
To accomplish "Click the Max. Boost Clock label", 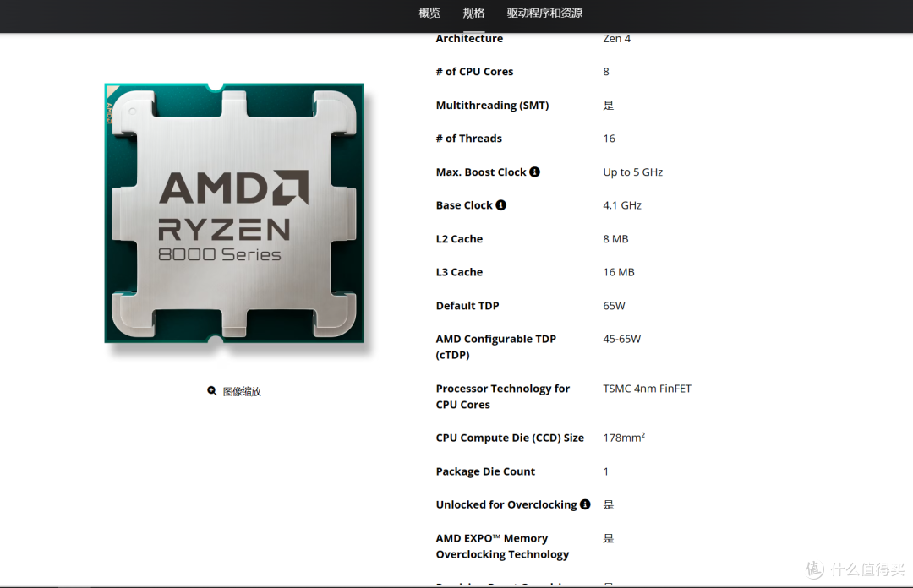I will pos(481,172).
